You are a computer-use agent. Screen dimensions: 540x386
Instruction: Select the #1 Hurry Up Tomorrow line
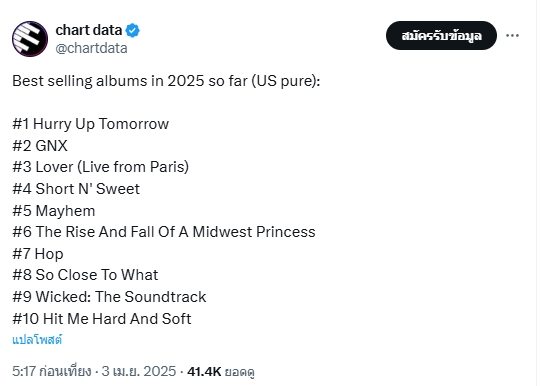coord(91,124)
